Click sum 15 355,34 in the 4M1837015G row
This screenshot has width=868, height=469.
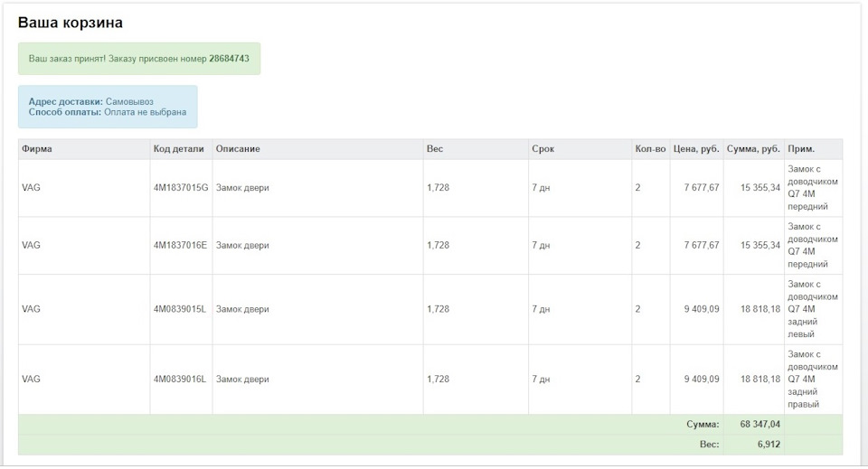point(760,188)
